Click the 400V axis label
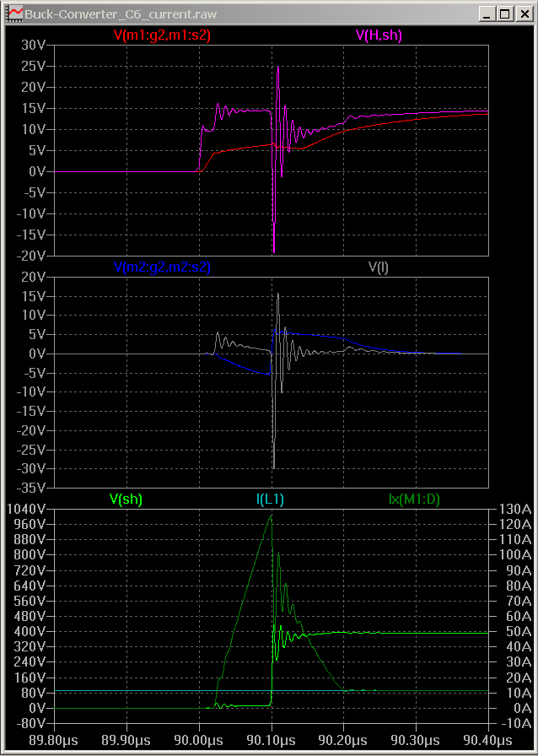Screen dimensions: 538x756 (32, 632)
